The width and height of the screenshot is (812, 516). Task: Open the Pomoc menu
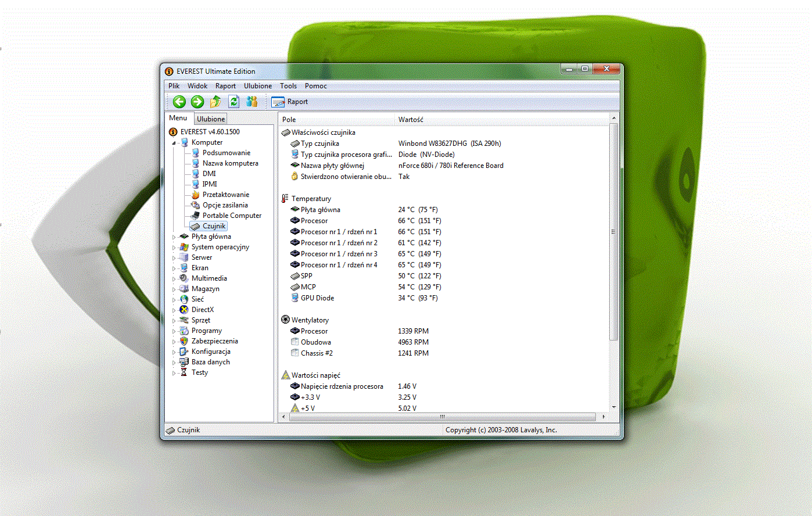click(316, 86)
